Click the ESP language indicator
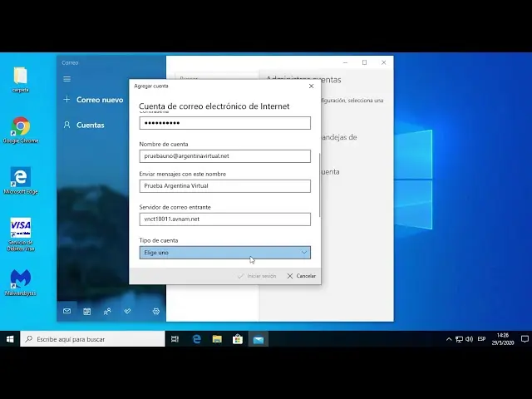Image resolution: width=532 pixels, height=399 pixels. pos(481,339)
